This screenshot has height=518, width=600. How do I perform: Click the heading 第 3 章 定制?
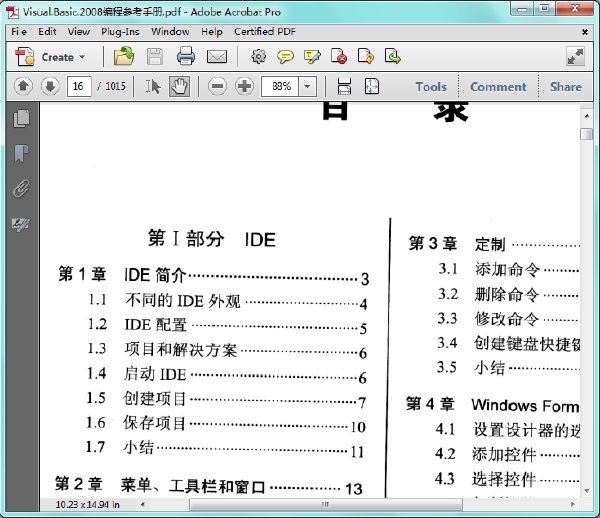(x=457, y=244)
